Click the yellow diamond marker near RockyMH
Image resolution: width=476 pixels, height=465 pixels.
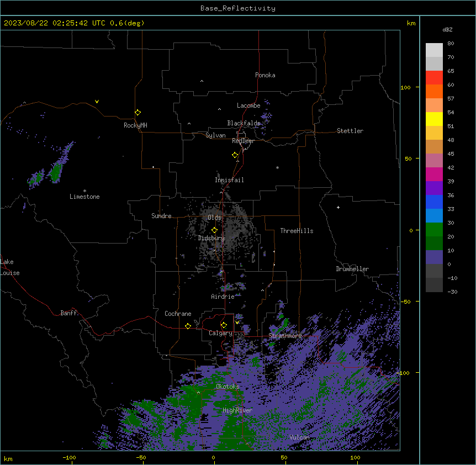click(x=138, y=113)
